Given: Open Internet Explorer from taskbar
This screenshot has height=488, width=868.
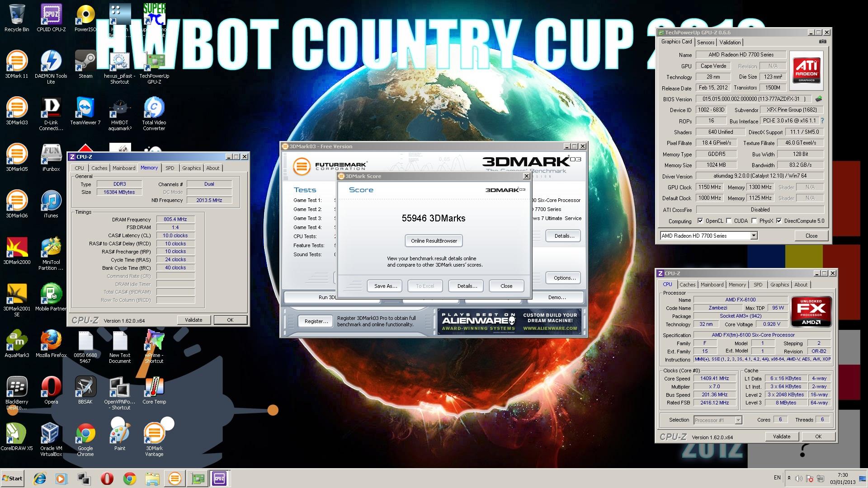Looking at the screenshot, I should point(40,479).
